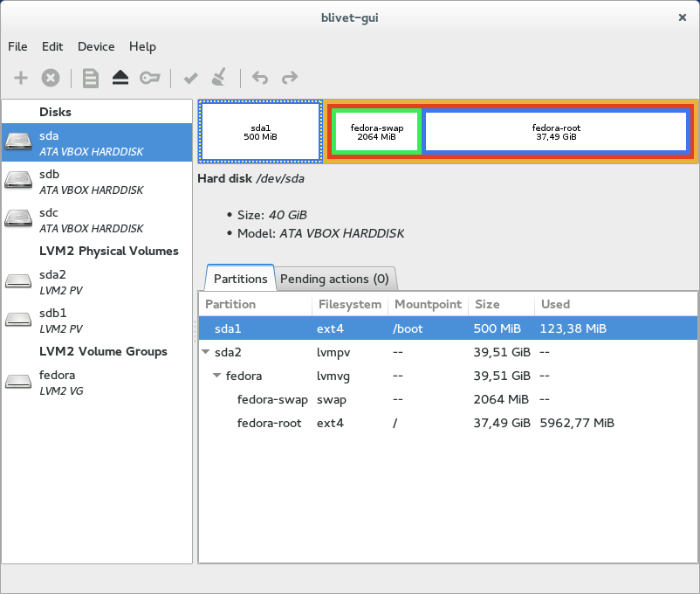Select the fedora-swap block in the diagram
Viewport: 700px width, 594px height.
click(x=375, y=131)
